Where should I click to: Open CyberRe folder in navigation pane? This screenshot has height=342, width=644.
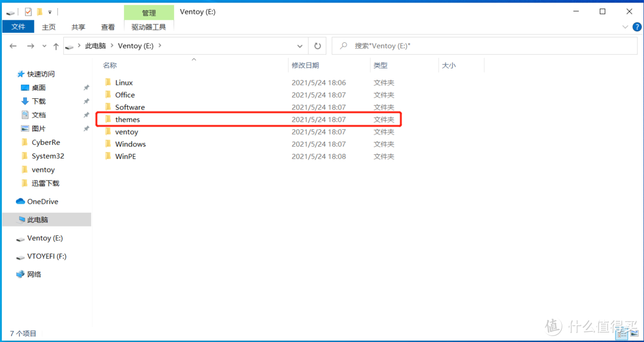coord(46,142)
